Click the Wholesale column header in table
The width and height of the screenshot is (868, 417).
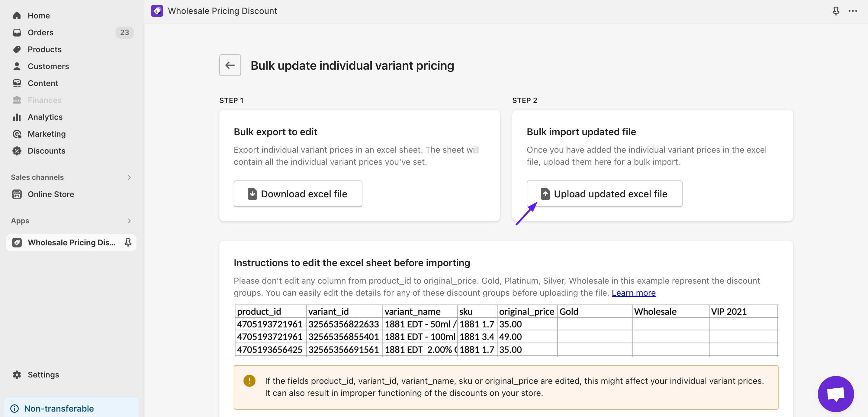coord(670,311)
